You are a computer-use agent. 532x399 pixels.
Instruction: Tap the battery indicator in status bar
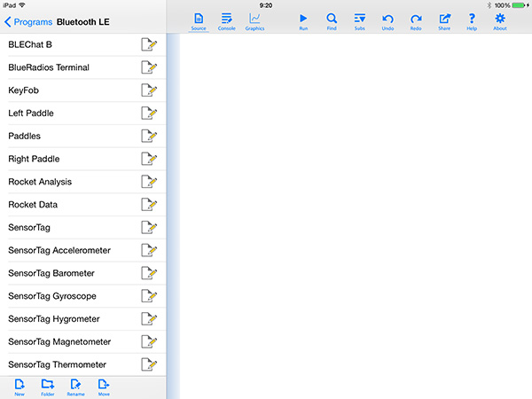520,5
